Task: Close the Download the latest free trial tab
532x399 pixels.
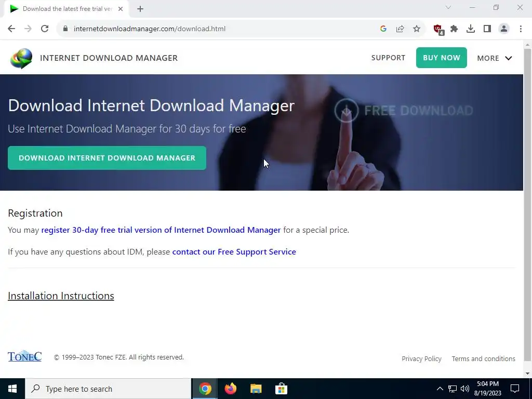Action: pyautogui.click(x=121, y=9)
